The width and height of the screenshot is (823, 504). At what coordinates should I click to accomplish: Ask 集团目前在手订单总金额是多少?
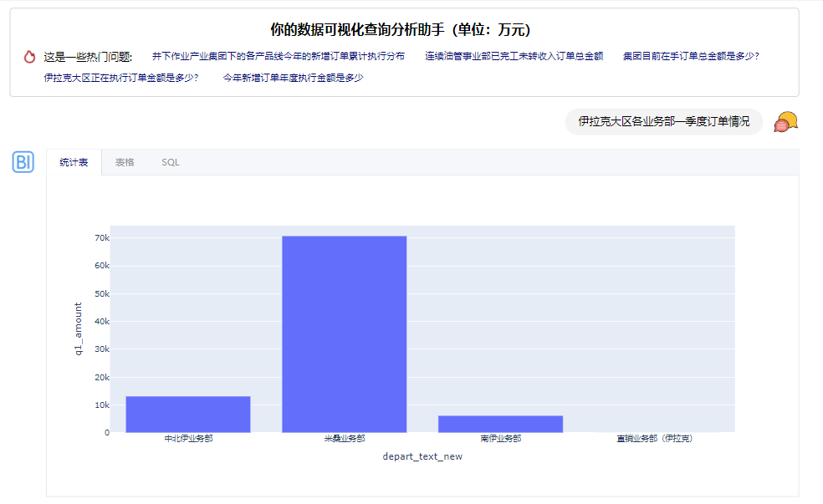pyautogui.click(x=691, y=56)
